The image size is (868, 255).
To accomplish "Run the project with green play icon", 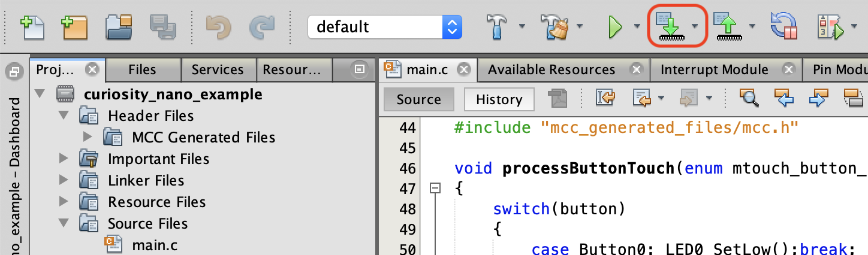I will click(615, 27).
